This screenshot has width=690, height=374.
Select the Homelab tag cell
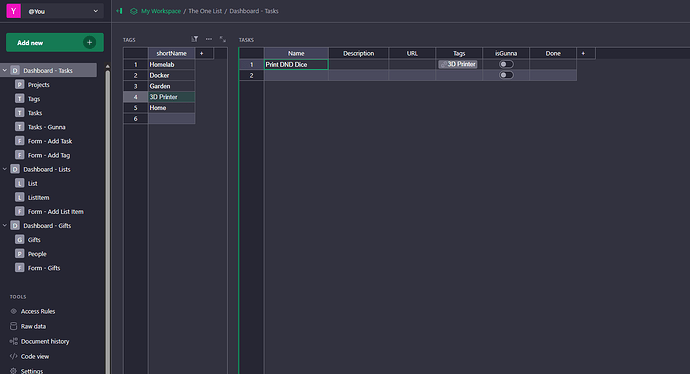click(172, 64)
